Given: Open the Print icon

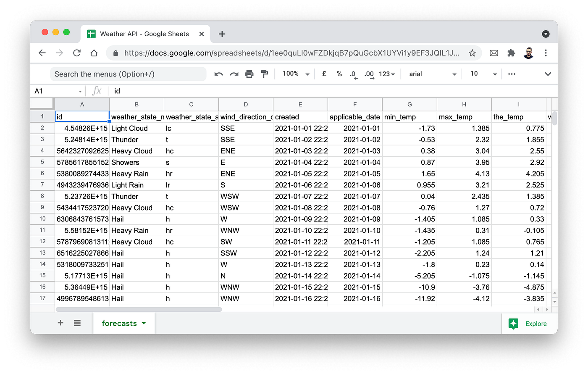Looking at the screenshot, I should (249, 74).
